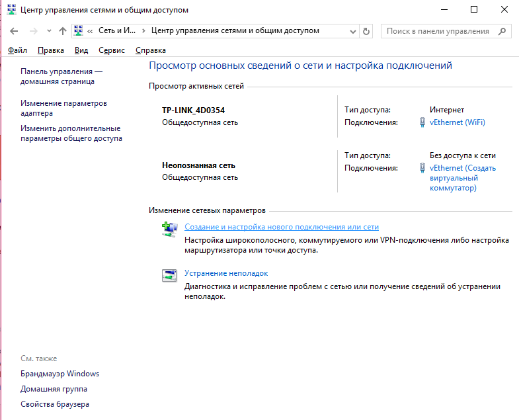Open 'Создание и настройка нового подключения или сети'

pos(282,227)
